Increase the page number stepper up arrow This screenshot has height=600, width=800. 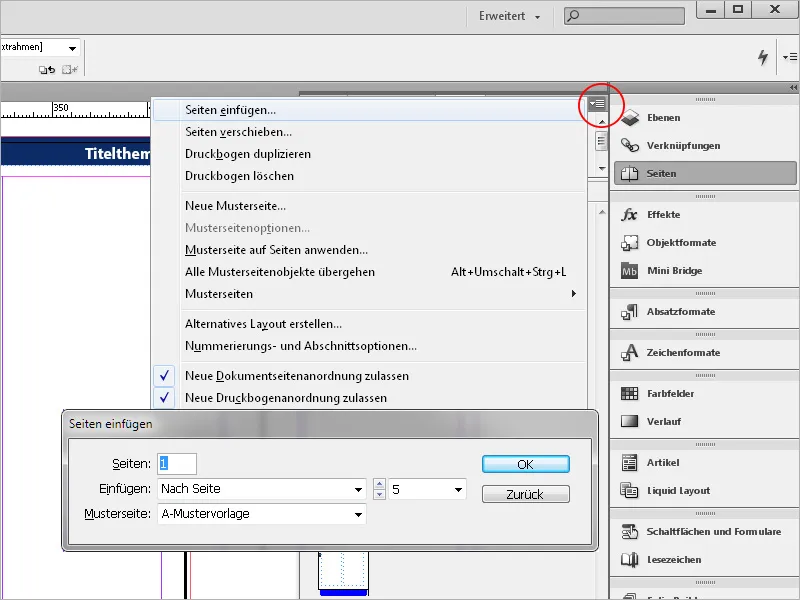pyautogui.click(x=379, y=484)
